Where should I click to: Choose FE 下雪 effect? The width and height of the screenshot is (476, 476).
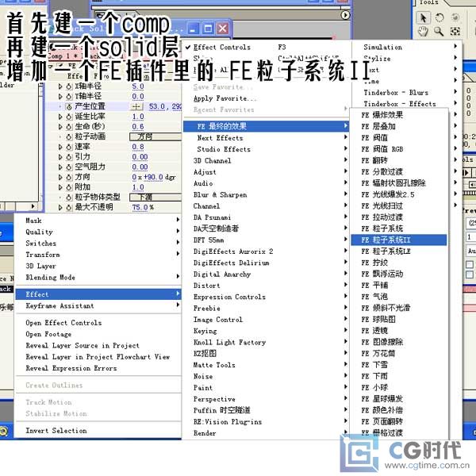point(398,365)
